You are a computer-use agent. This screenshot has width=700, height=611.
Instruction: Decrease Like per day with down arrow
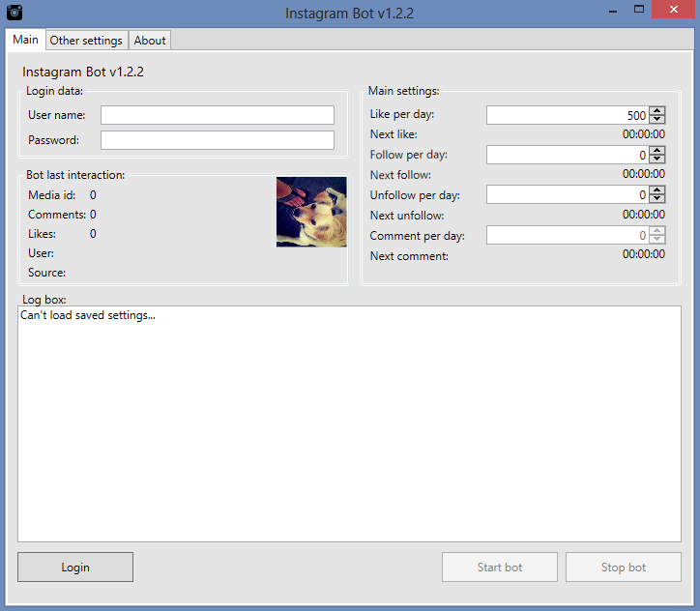pyautogui.click(x=657, y=119)
